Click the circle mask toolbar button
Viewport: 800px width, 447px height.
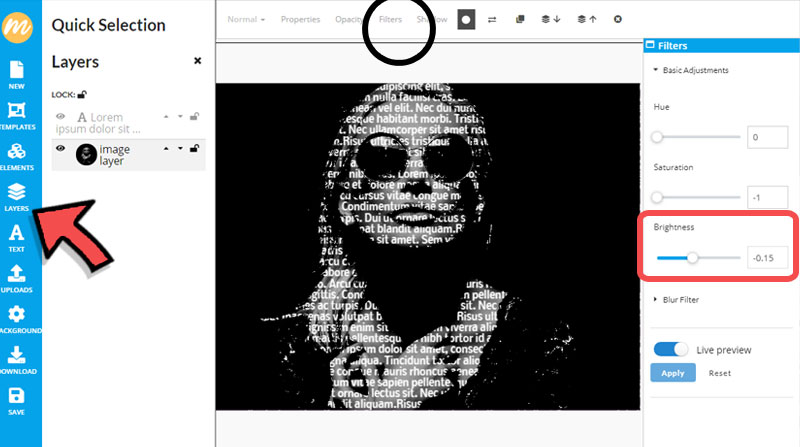(x=466, y=19)
